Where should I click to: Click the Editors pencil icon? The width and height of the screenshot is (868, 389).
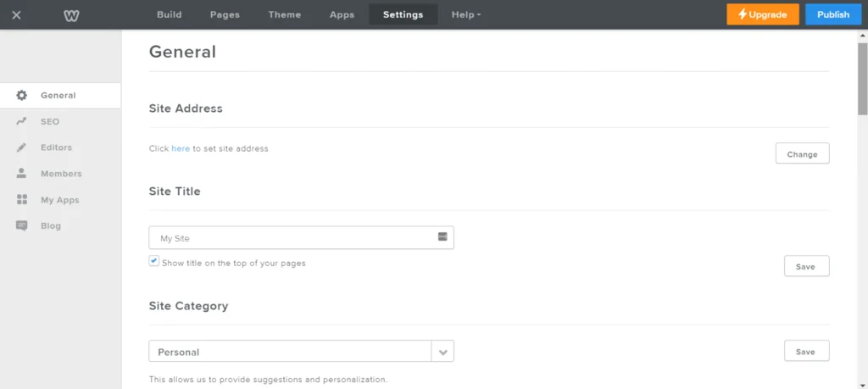[22, 147]
